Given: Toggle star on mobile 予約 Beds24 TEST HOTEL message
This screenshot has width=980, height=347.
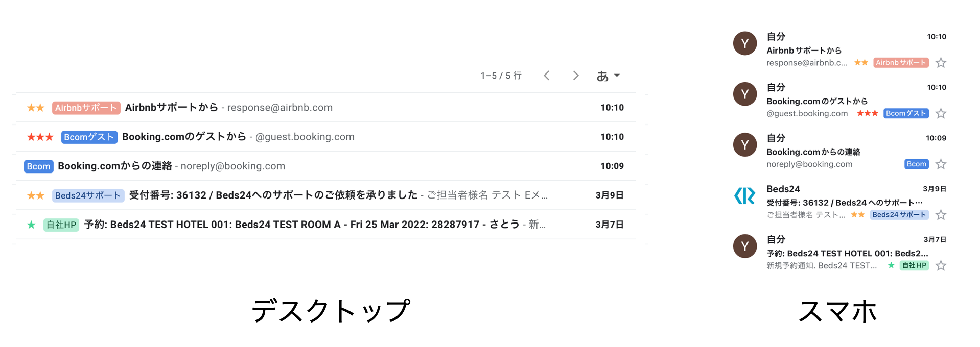Looking at the screenshot, I should tap(941, 265).
